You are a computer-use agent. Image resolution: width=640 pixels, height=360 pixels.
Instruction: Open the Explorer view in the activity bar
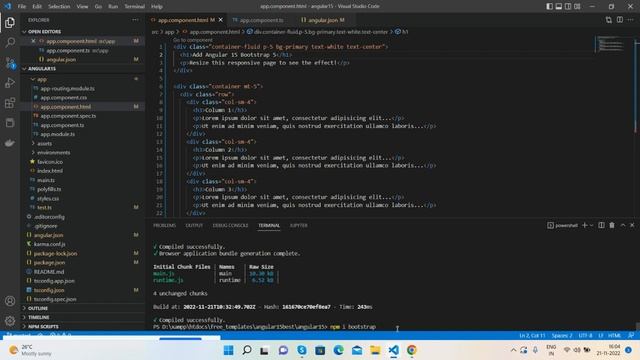[10, 22]
